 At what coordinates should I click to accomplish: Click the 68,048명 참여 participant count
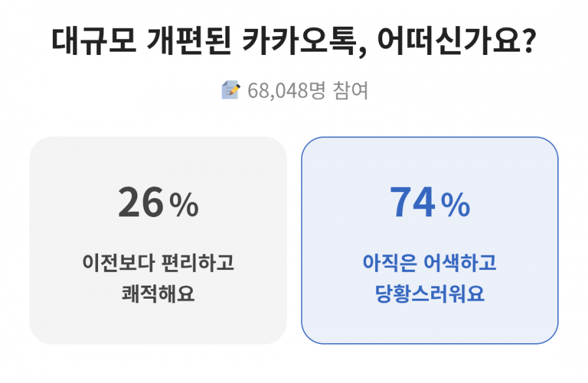(308, 91)
